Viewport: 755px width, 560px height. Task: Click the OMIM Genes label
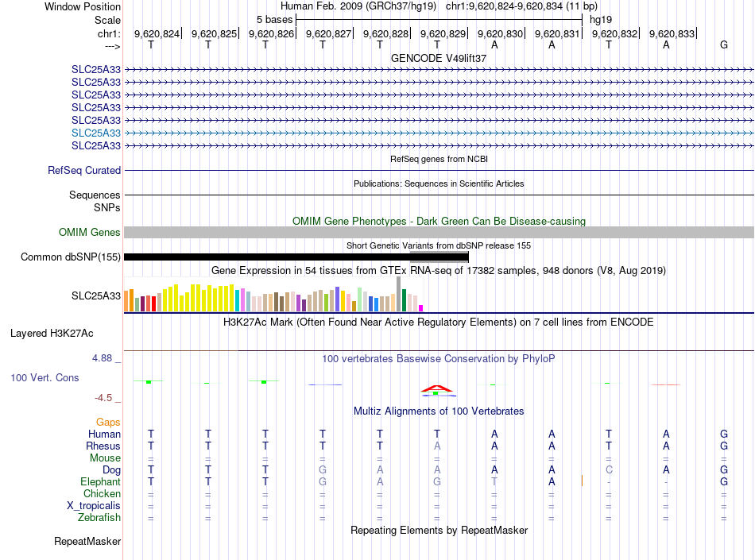click(x=90, y=233)
